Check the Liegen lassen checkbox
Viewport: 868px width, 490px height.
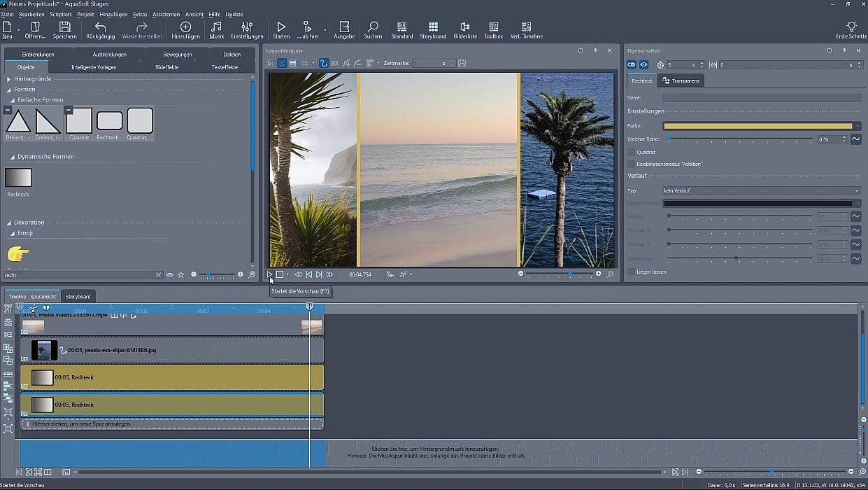tap(632, 272)
